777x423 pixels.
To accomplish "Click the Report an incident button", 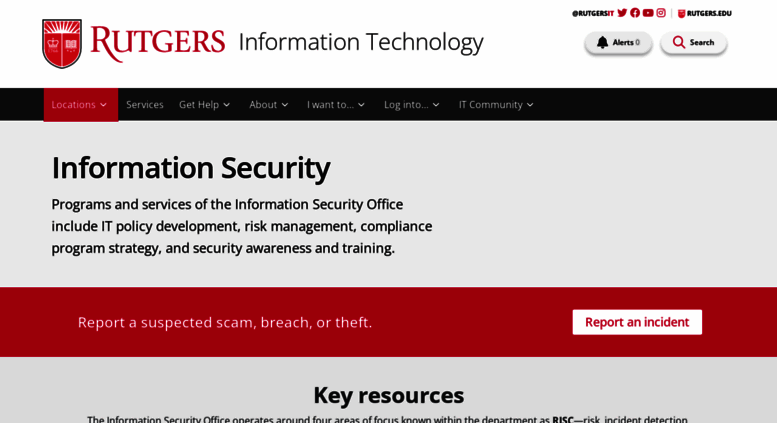I will tap(637, 322).
